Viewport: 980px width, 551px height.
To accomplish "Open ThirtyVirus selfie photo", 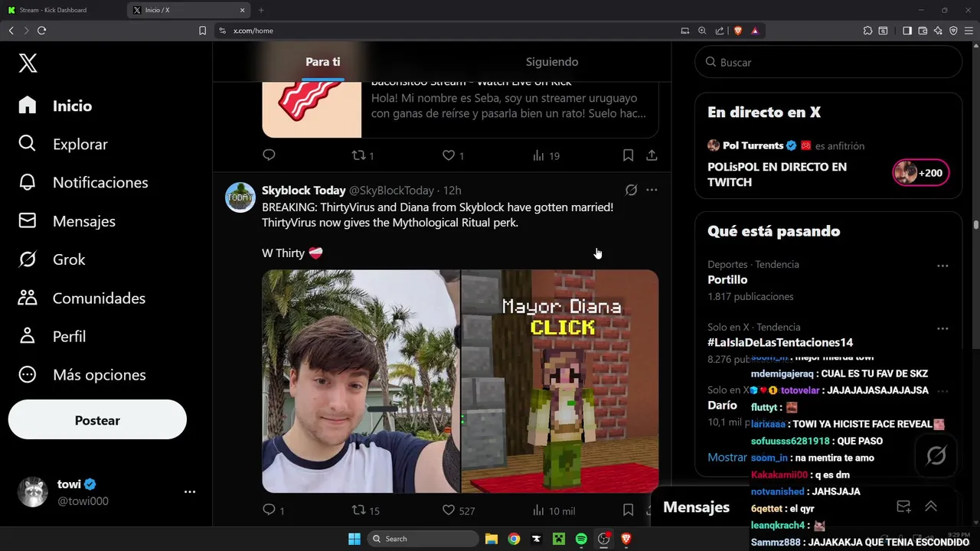I will click(x=361, y=381).
